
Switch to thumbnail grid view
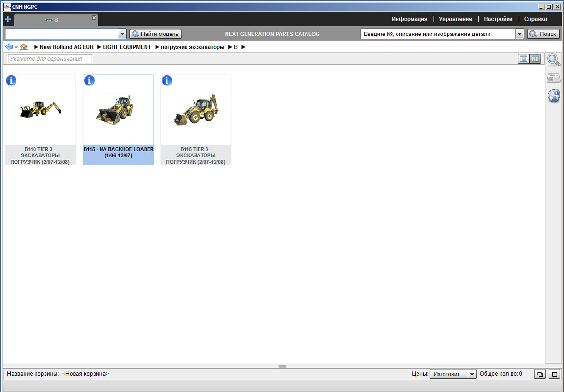point(535,59)
